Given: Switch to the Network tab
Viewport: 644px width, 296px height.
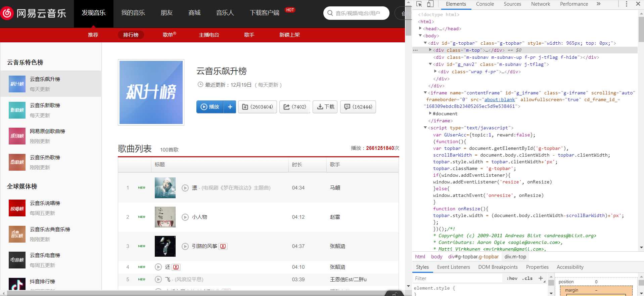Looking at the screenshot, I should coord(541,4).
